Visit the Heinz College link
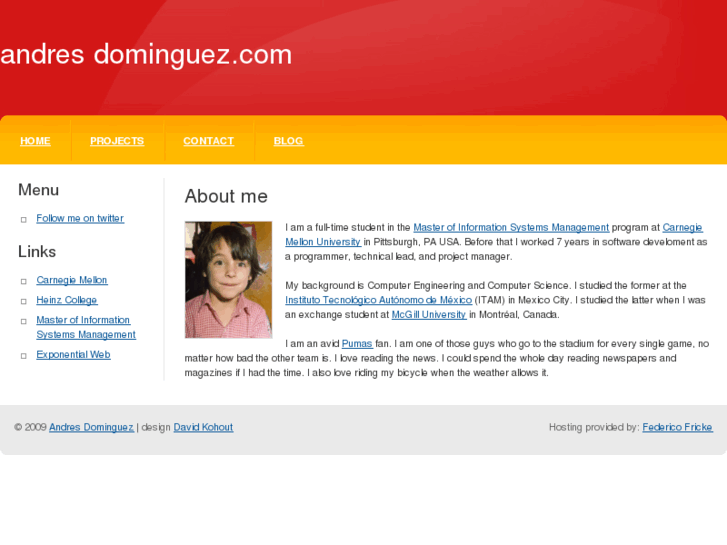Screen dimensions: 727x545 (x=67, y=300)
